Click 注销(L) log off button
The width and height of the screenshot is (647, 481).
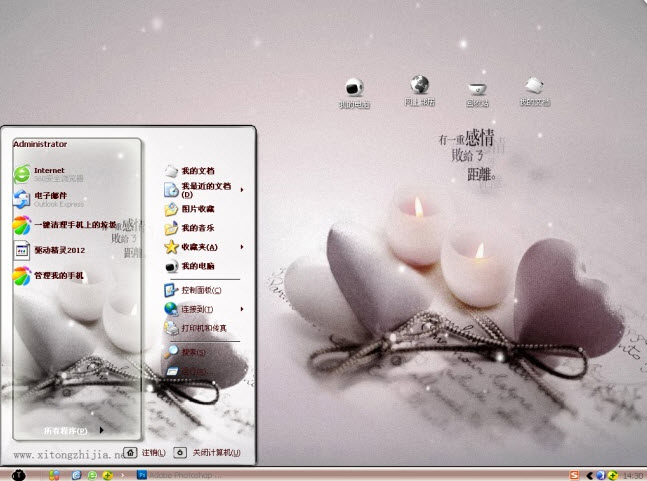click(x=145, y=453)
